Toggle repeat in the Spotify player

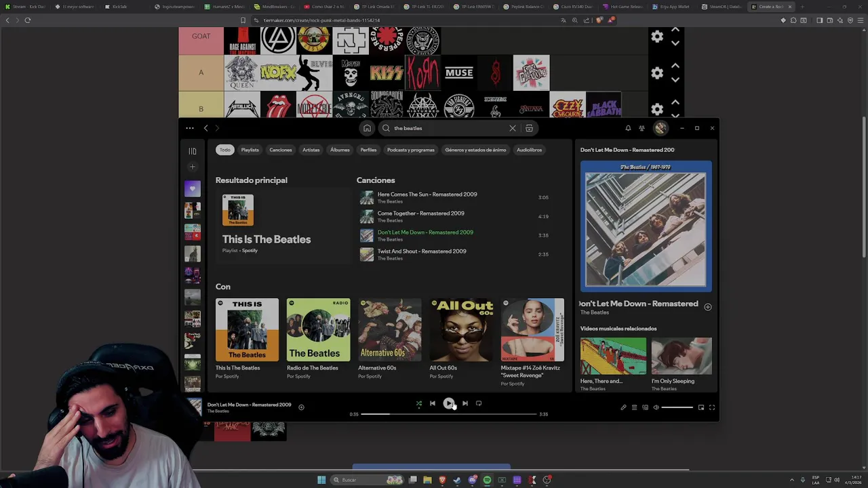(479, 403)
